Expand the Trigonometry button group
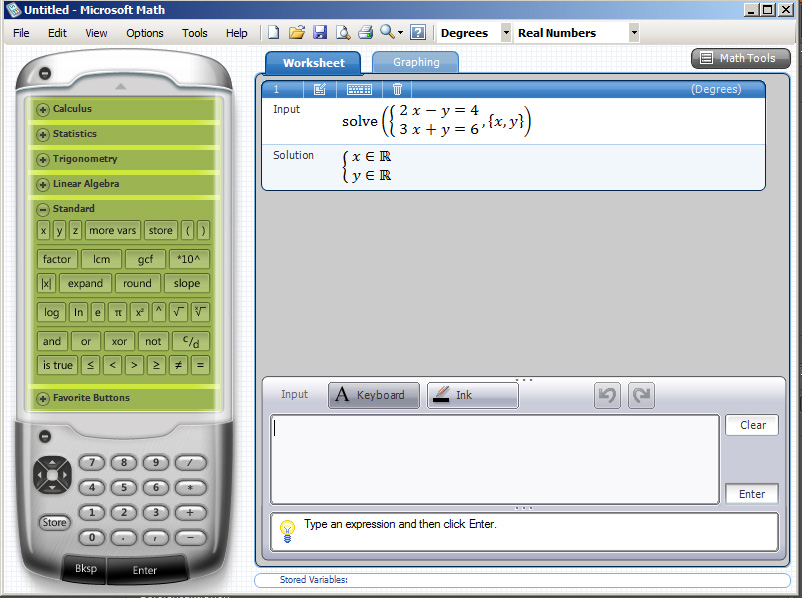The image size is (802, 598). pyautogui.click(x=43, y=159)
